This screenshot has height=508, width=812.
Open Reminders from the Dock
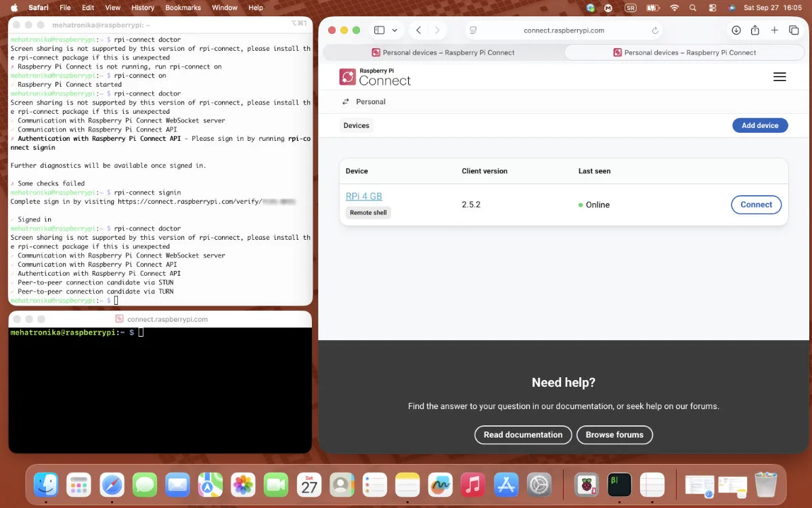point(375,485)
